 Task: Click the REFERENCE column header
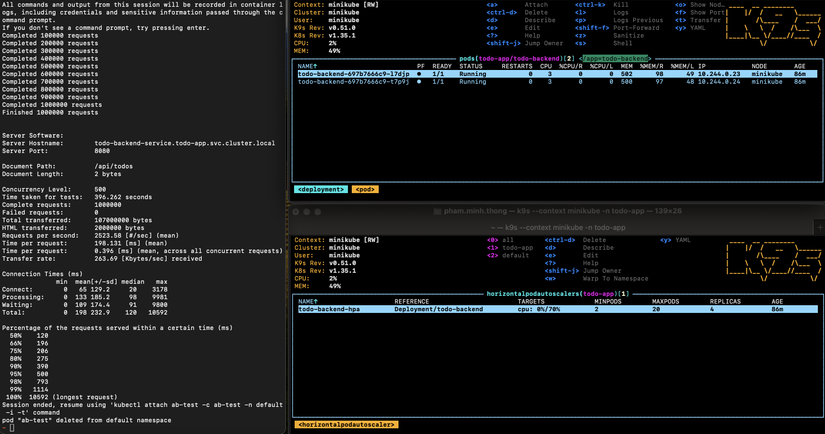(412, 301)
